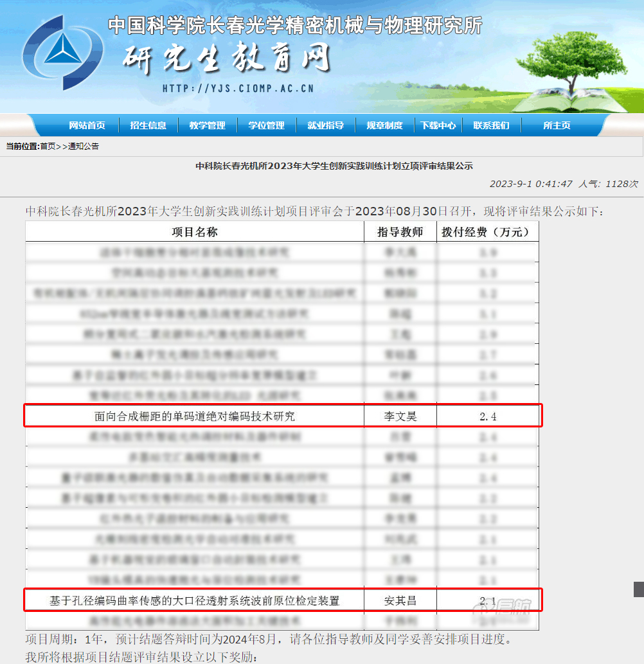Click advisor name 李文昊 in the table

400,417
